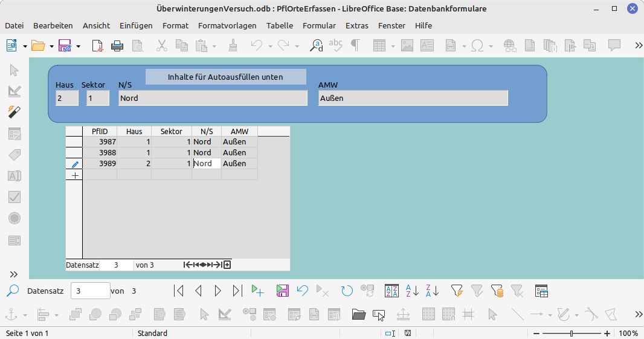The image size is (644, 339).
Task: Open the Datei menu
Action: tap(14, 25)
